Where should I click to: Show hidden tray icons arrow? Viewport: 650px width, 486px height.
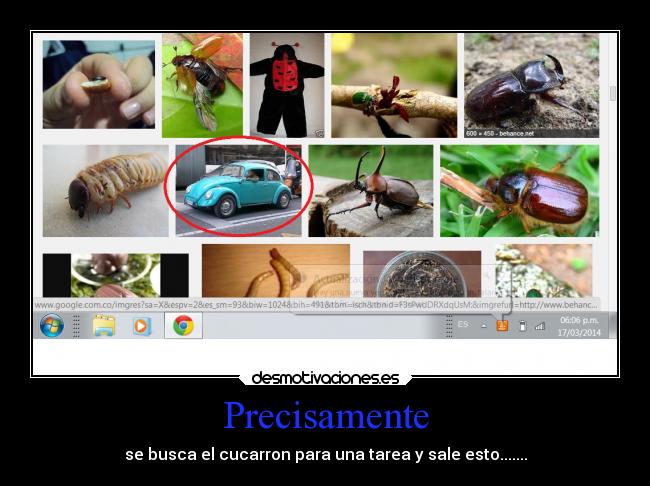click(x=483, y=326)
